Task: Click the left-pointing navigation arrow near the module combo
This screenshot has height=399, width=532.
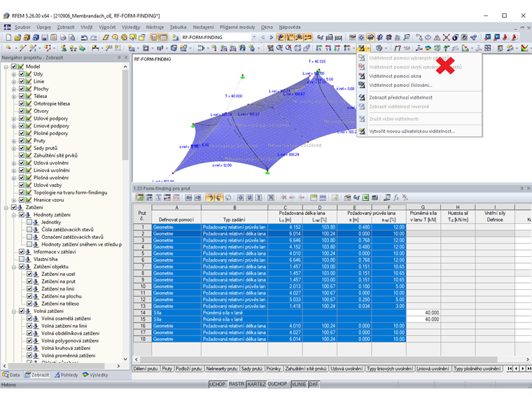Action: (x=263, y=37)
